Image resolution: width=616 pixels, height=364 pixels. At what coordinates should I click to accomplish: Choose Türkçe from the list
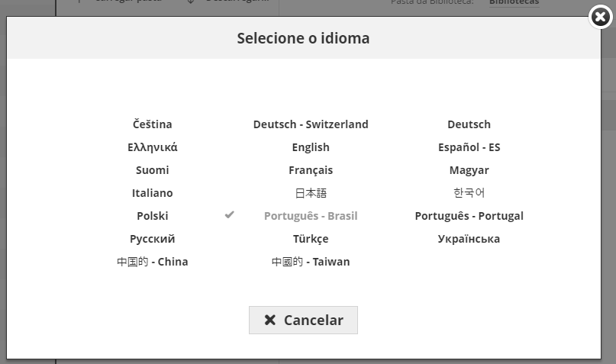pyautogui.click(x=311, y=239)
